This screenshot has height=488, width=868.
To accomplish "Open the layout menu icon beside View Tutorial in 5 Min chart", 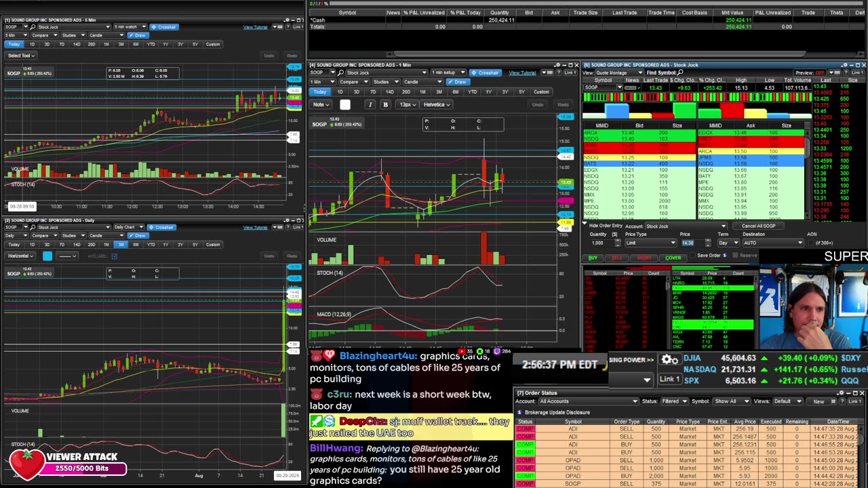I will (x=277, y=27).
